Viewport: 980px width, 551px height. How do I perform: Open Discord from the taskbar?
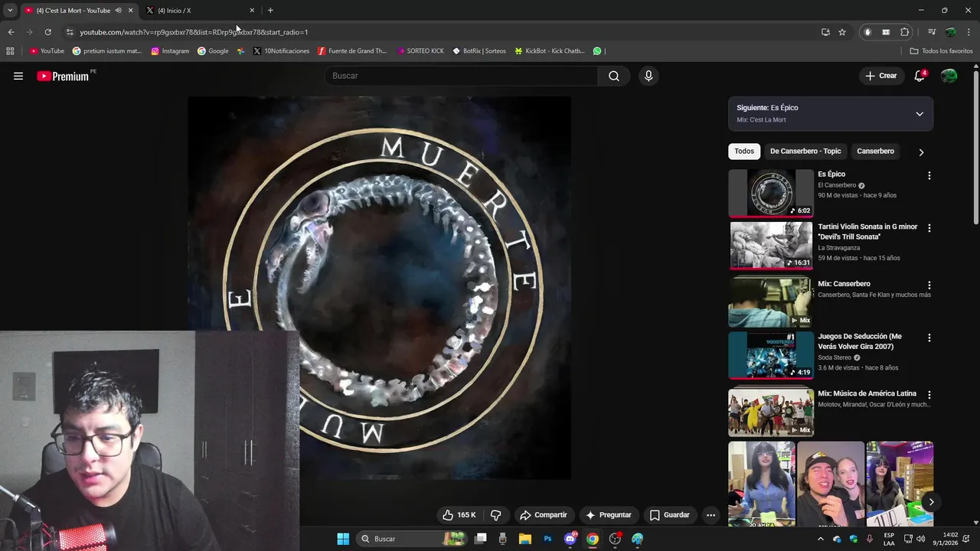tap(570, 539)
